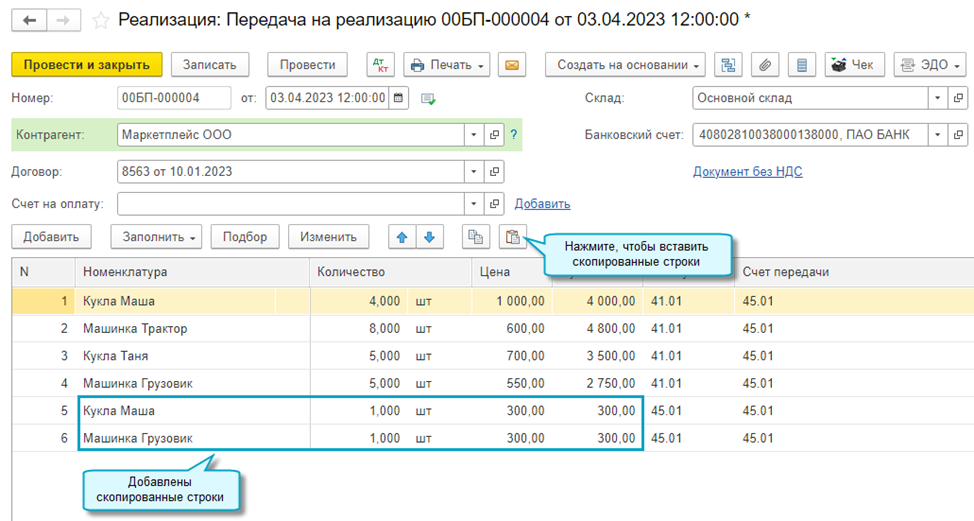Open the Заполнить menu
Image resolution: width=974 pixels, height=521 pixels.
pyautogui.click(x=160, y=237)
